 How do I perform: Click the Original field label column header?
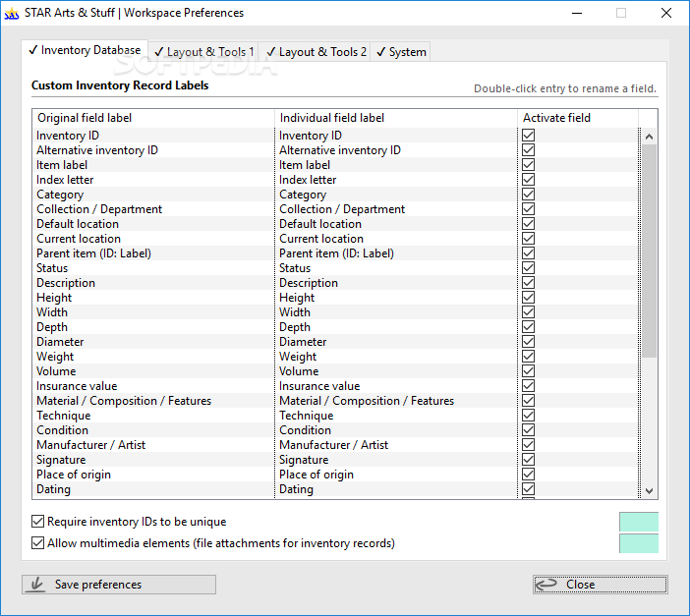tap(153, 118)
